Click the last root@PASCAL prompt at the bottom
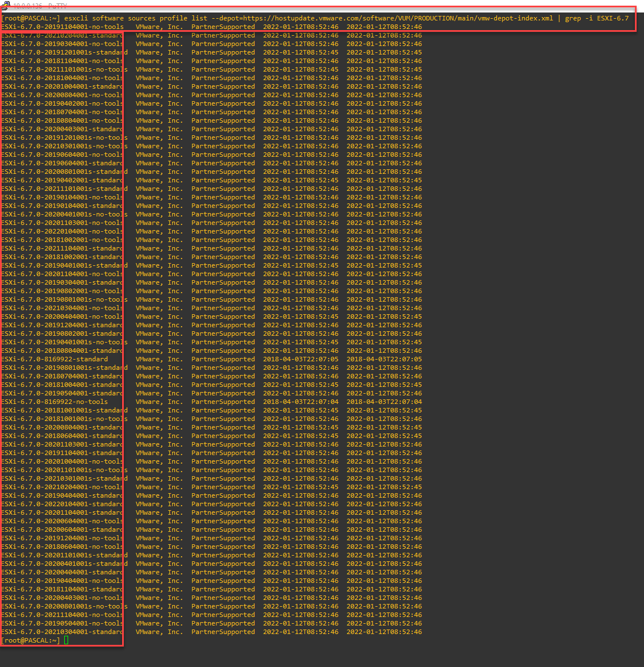This screenshot has height=667, width=644. [31, 640]
